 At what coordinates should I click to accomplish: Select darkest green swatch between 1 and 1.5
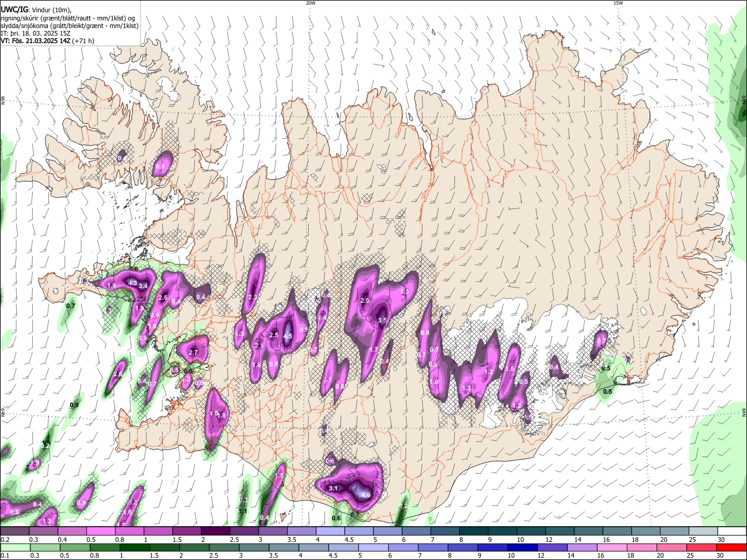134,547
